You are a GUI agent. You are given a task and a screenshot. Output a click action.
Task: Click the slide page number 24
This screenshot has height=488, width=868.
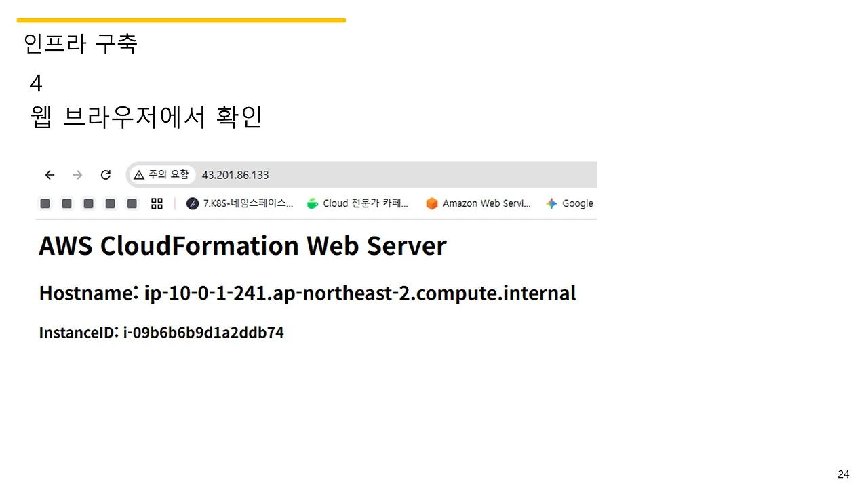844,474
